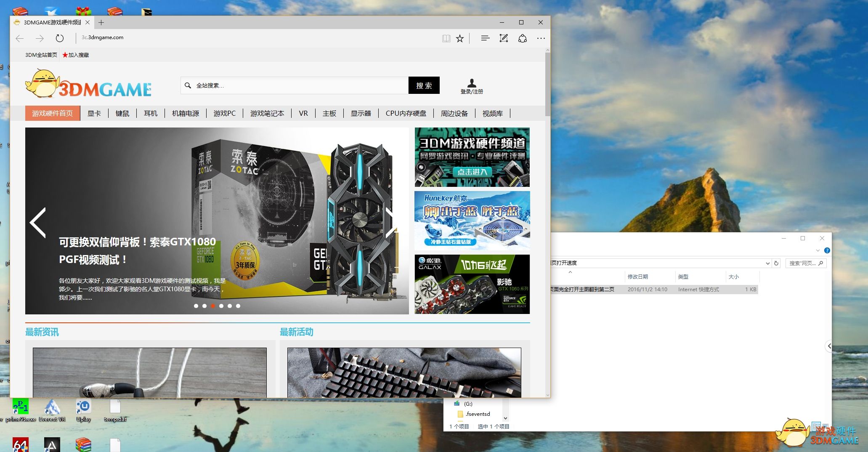This screenshot has width=868, height=452.
Task: Click 加入搜藏 favorites bar link
Action: 76,55
